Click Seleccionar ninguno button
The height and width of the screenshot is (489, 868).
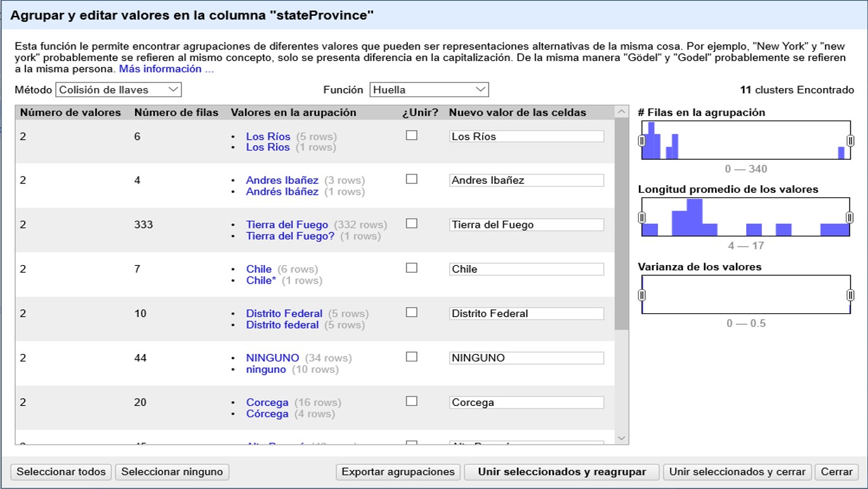click(172, 472)
